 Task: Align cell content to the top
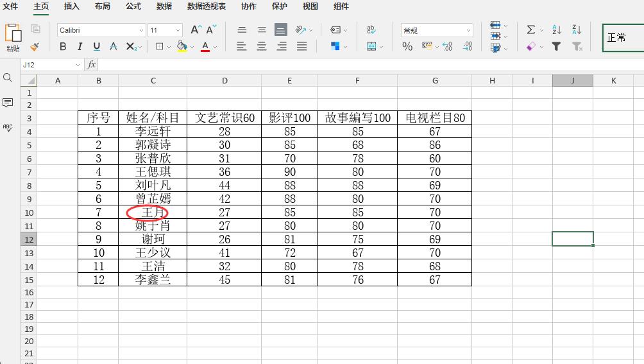[242, 30]
